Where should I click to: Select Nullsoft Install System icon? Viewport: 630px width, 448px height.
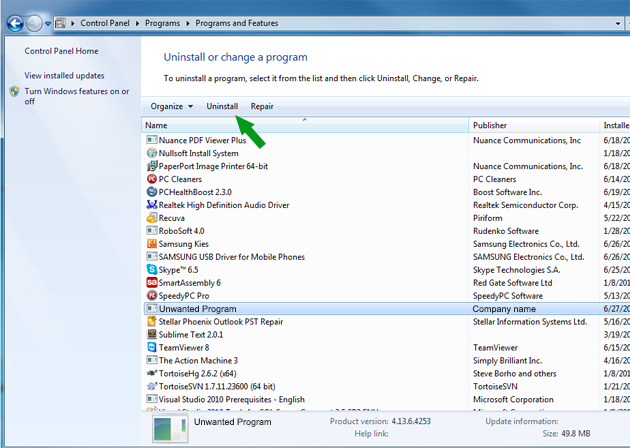pyautogui.click(x=151, y=153)
